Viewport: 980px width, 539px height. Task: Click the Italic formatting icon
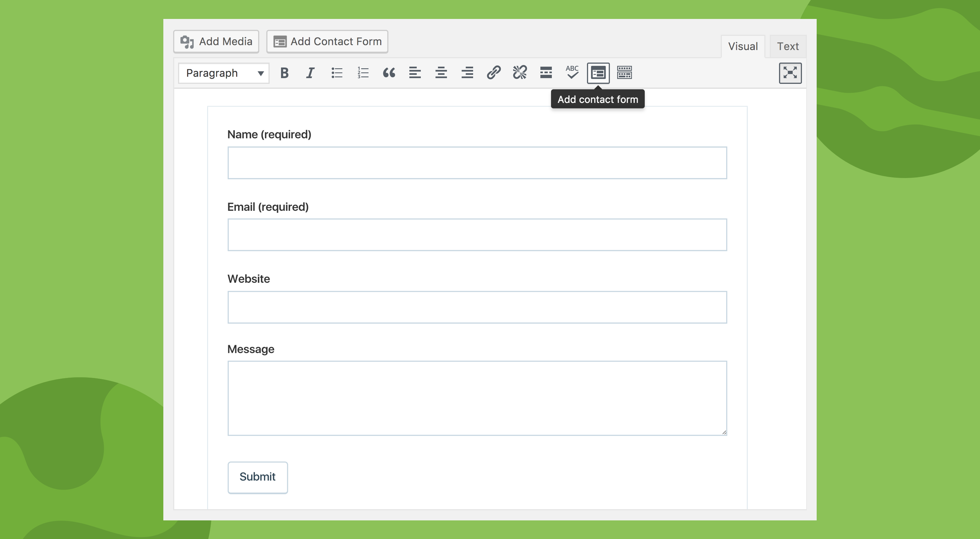click(x=309, y=72)
